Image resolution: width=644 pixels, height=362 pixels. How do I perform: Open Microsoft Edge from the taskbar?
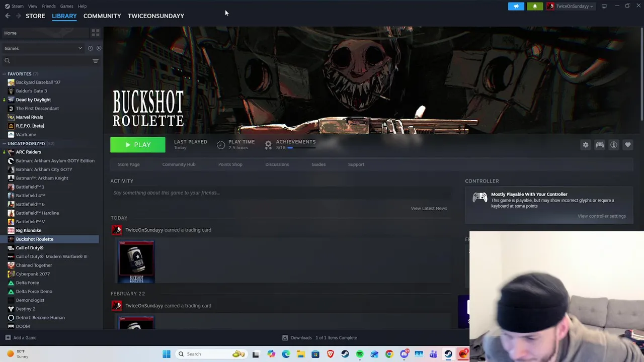click(286, 354)
